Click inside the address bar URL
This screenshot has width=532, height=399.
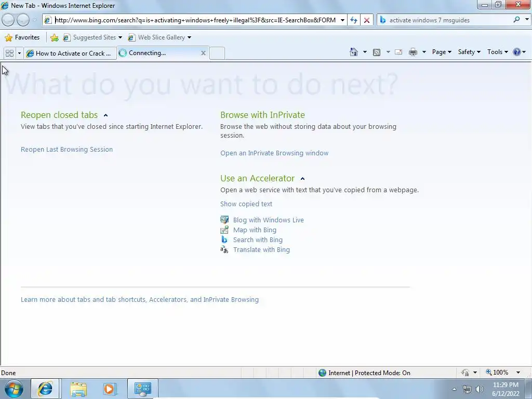(195, 20)
